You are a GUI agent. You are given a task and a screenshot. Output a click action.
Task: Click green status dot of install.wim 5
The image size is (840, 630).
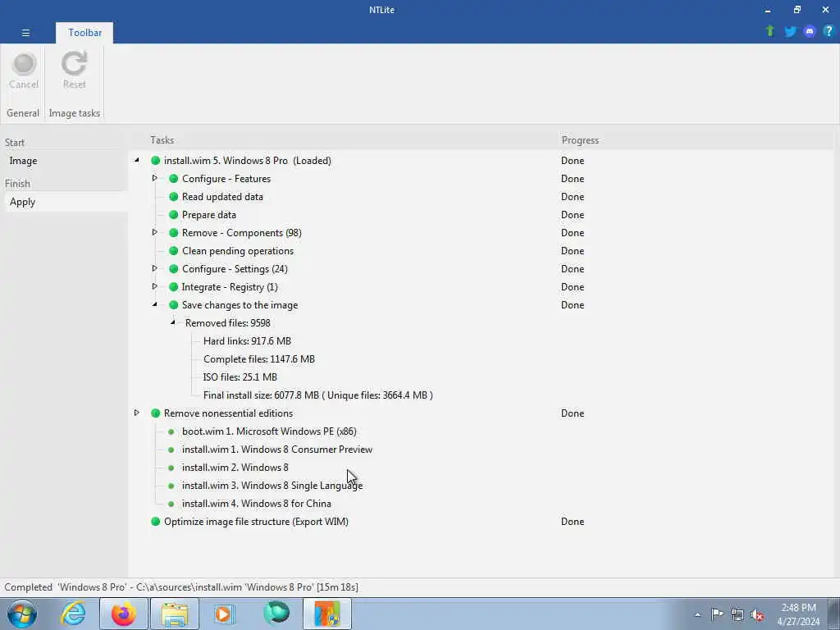coord(155,160)
